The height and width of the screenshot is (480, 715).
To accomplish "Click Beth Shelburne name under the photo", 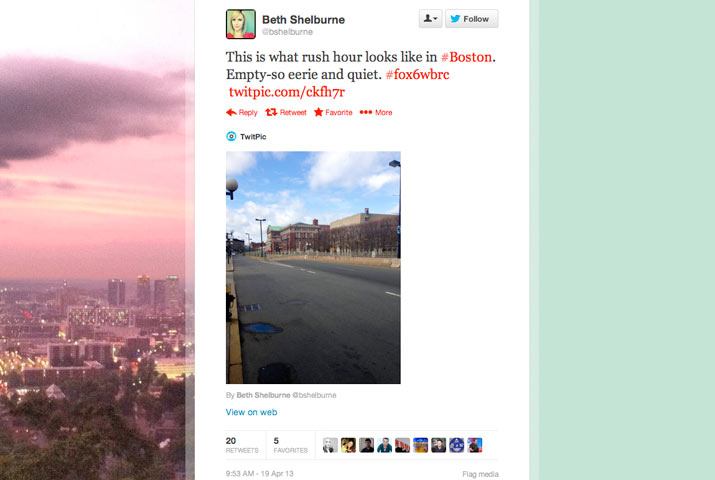I will pos(263,395).
